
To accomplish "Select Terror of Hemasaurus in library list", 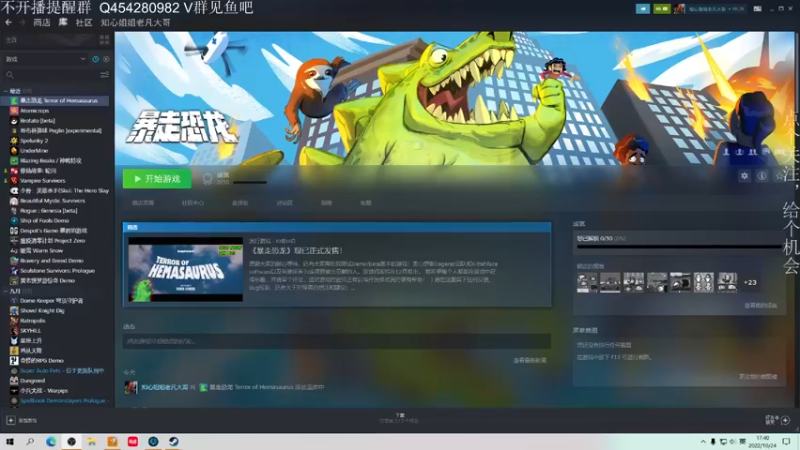I will tap(56, 101).
